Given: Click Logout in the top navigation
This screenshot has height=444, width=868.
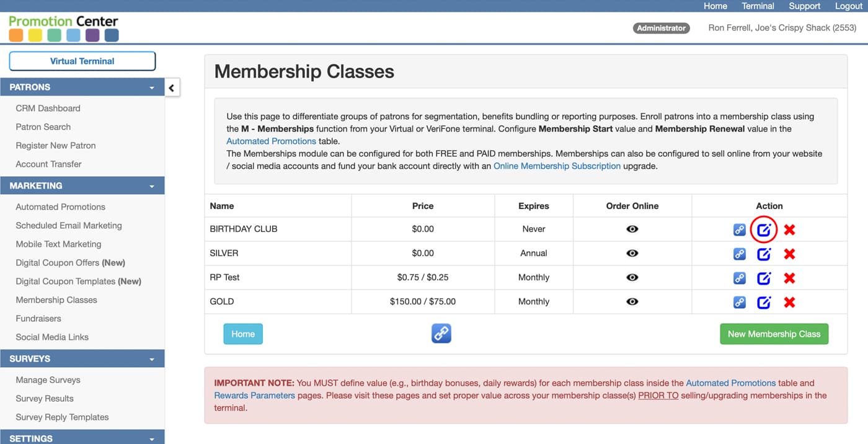Looking at the screenshot, I should pyautogui.click(x=849, y=6).
